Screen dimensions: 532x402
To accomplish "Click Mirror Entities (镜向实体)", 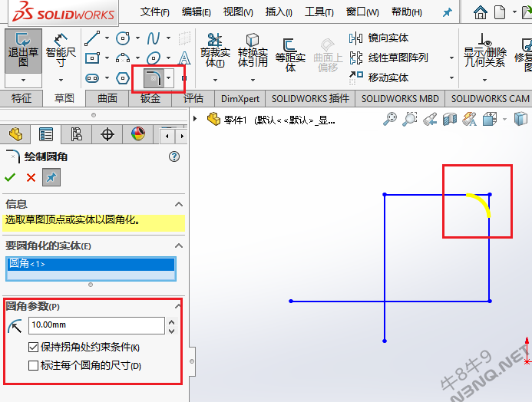I will pyautogui.click(x=378, y=38).
